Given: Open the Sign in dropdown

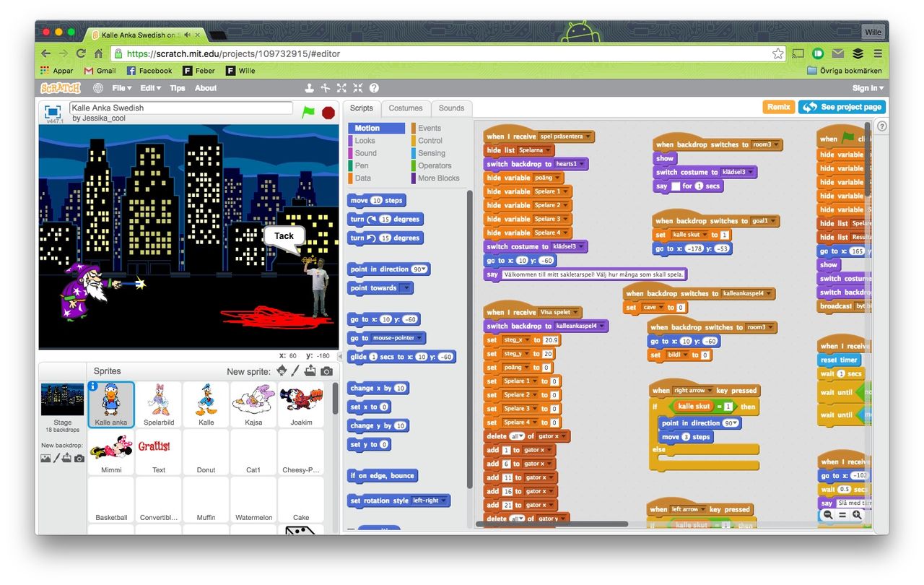Looking at the screenshot, I should coord(868,88).
